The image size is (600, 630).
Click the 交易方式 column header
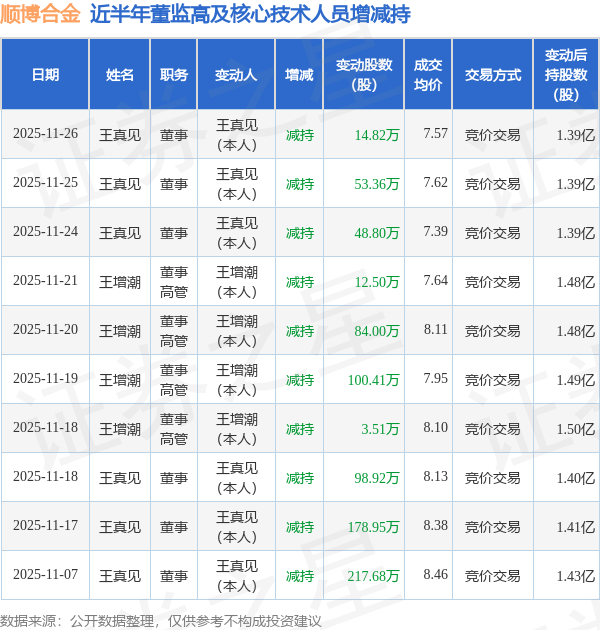493,75
